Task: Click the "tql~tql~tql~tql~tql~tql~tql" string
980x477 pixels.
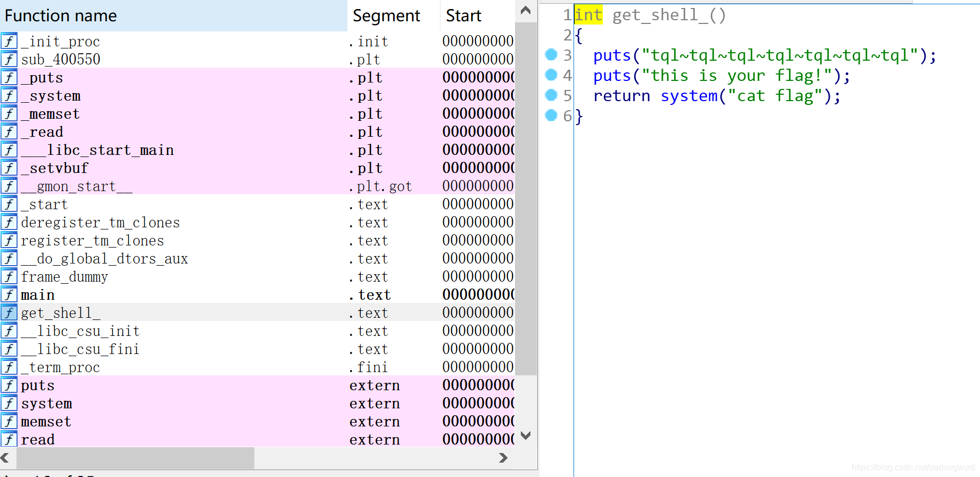Action: click(780, 55)
